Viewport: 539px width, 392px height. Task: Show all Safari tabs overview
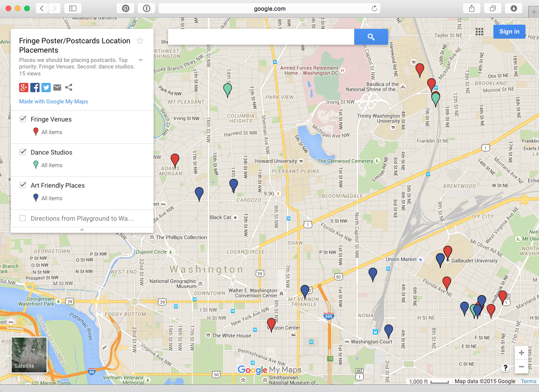pyautogui.click(x=492, y=8)
